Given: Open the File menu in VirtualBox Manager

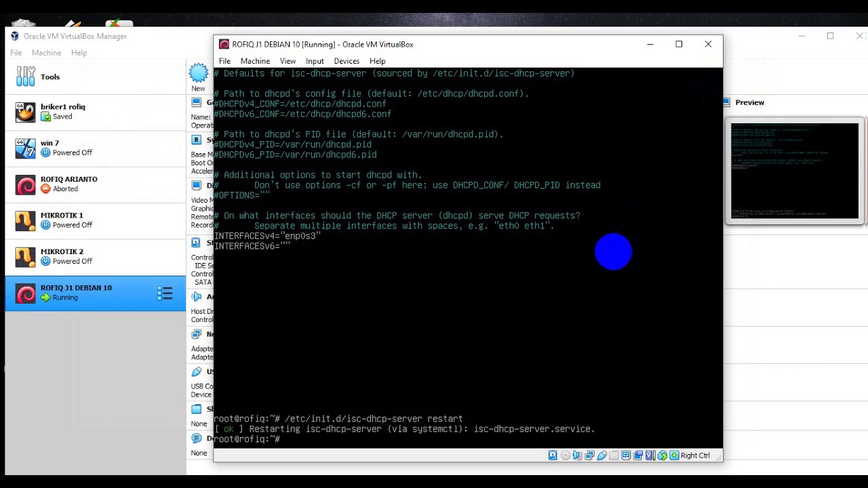Looking at the screenshot, I should click(x=16, y=53).
